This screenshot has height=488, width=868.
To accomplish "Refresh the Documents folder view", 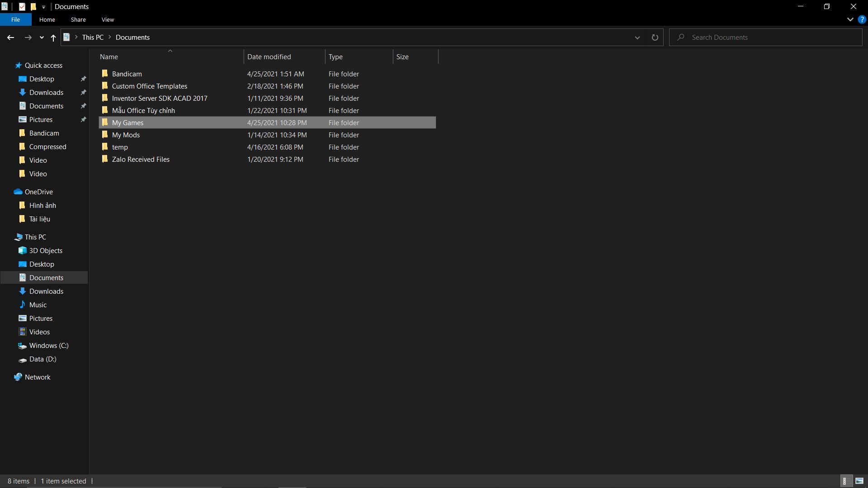I will coord(655,38).
